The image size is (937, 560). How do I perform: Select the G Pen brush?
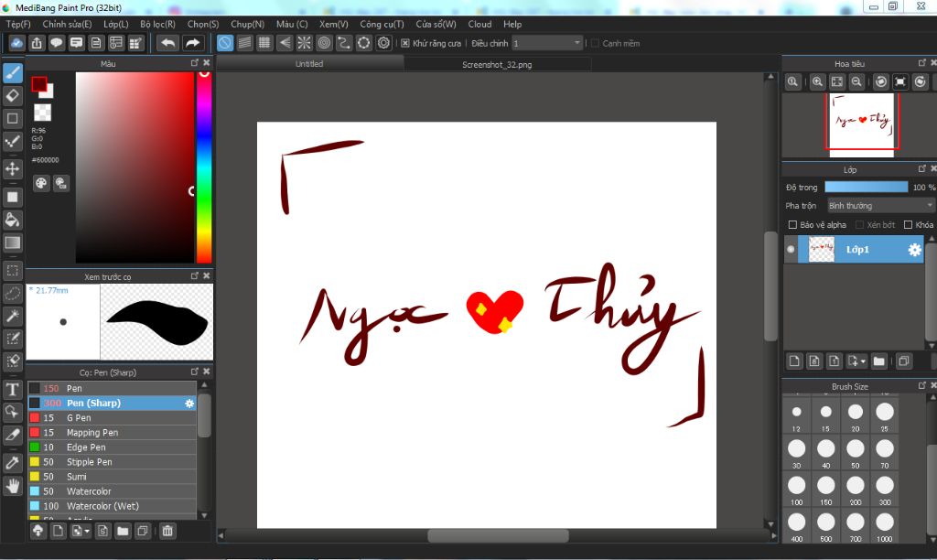coord(113,418)
